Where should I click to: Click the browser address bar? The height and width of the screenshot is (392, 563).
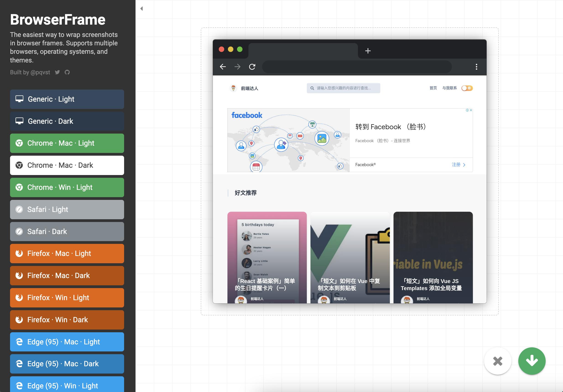point(357,67)
